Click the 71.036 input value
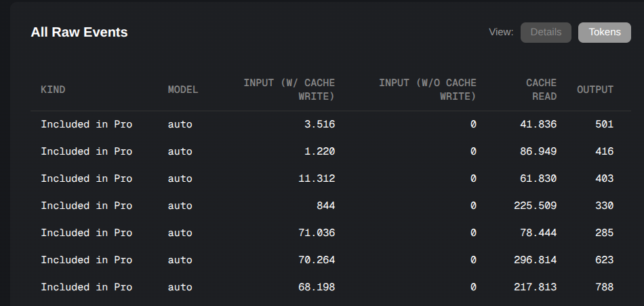 coord(317,233)
